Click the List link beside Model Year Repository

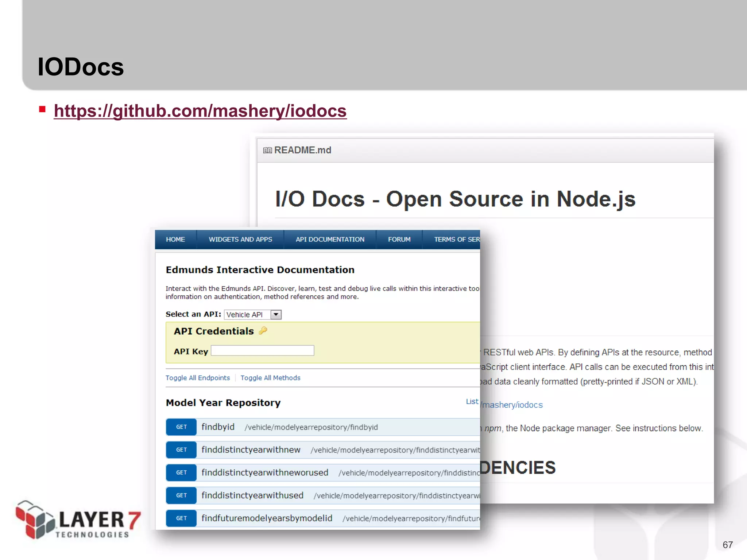472,401
